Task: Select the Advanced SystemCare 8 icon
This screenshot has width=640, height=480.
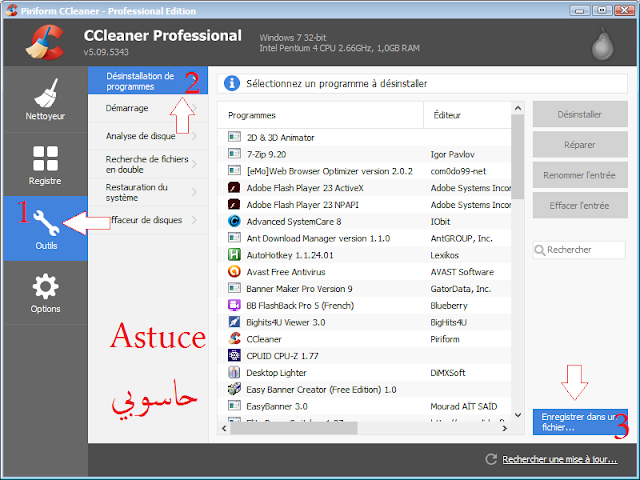Action: coord(234,221)
